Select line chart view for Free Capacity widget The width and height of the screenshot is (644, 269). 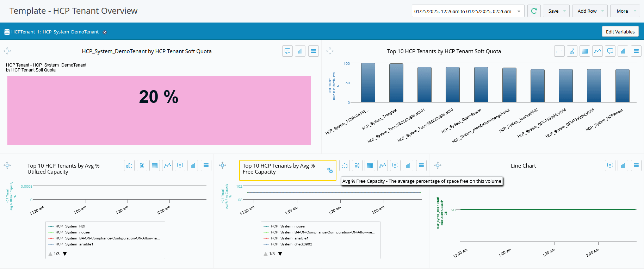pos(383,165)
